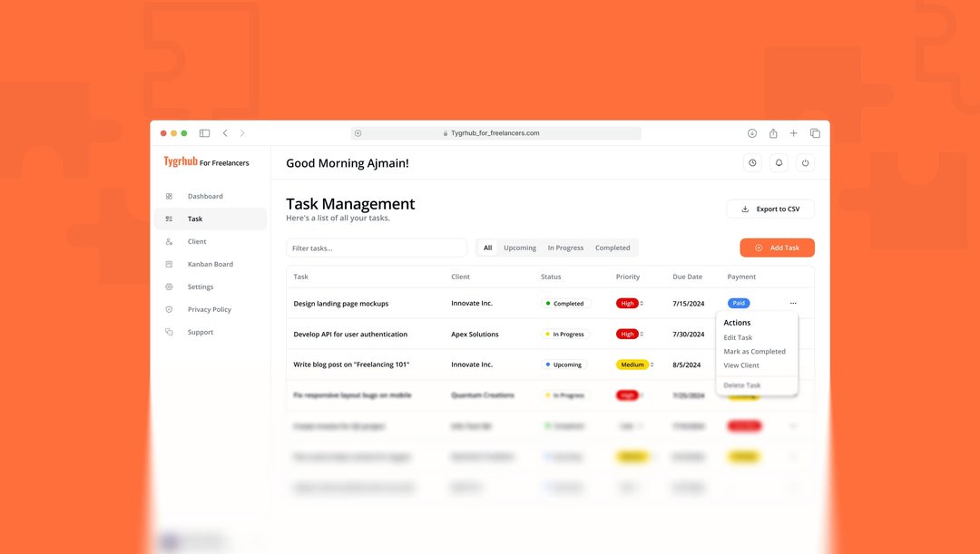Choose Mark as Completed in Actions menu
Screen dimensions: 980x554
754,352
